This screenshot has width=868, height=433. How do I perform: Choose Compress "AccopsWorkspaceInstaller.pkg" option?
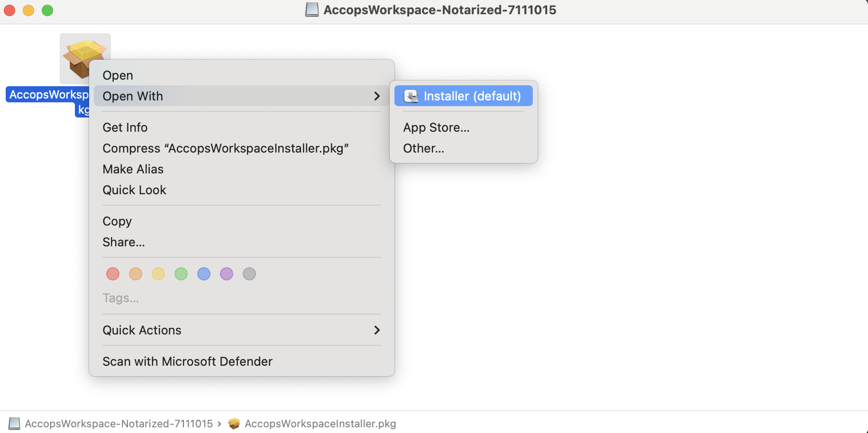click(x=226, y=148)
